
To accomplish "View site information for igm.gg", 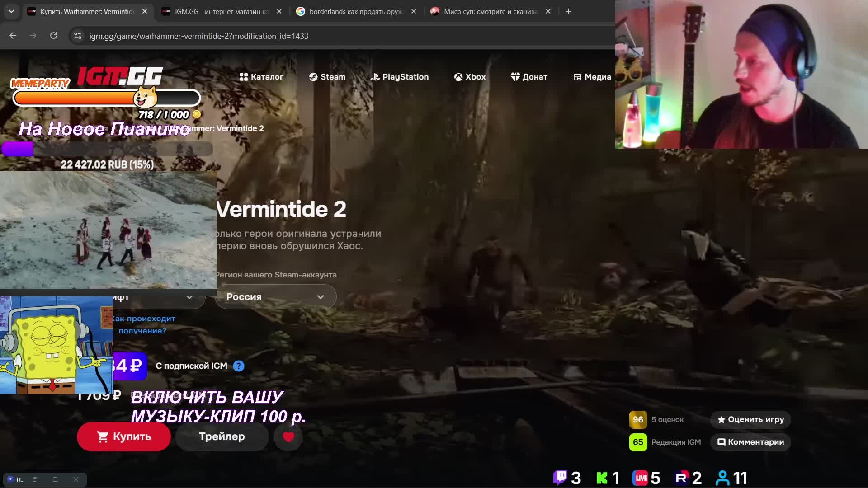I will [x=78, y=36].
